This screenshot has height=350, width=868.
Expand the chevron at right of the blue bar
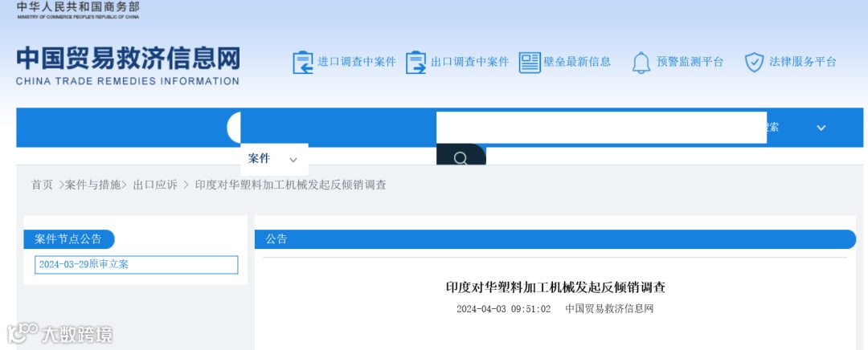[821, 128]
